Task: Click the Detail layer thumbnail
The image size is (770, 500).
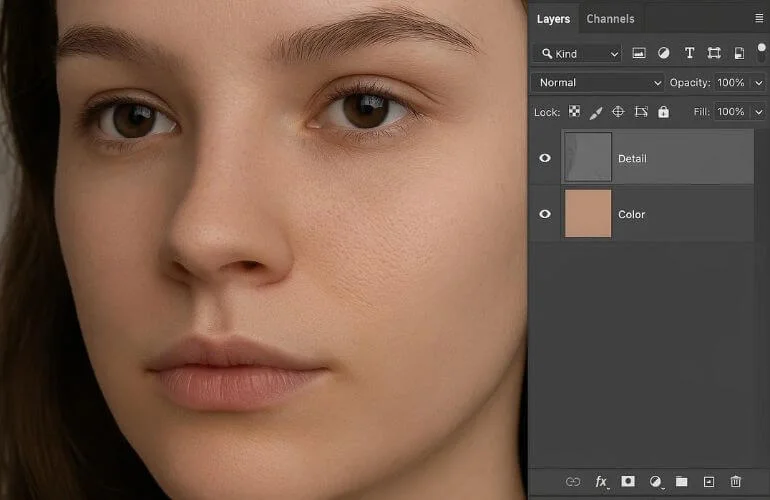Action: (x=587, y=158)
